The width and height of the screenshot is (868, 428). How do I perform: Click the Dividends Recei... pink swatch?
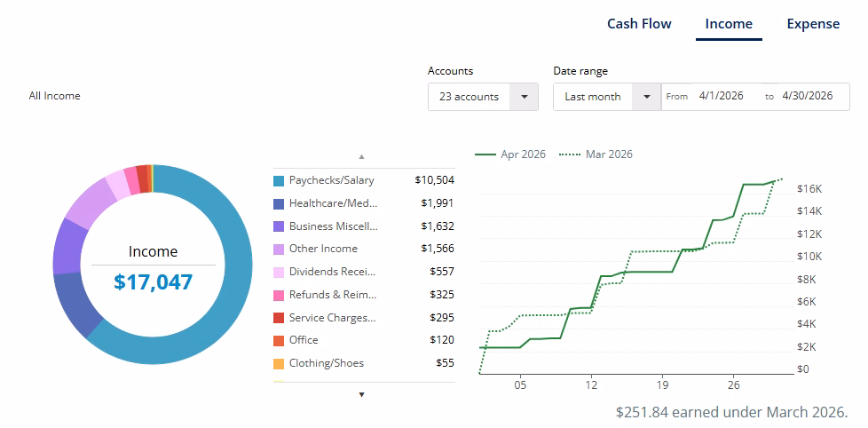[x=279, y=273]
